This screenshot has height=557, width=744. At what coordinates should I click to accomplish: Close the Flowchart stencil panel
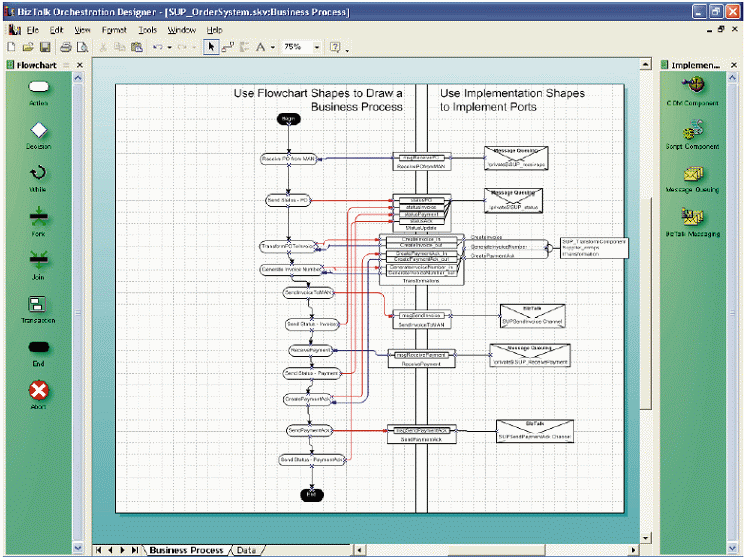[80, 65]
